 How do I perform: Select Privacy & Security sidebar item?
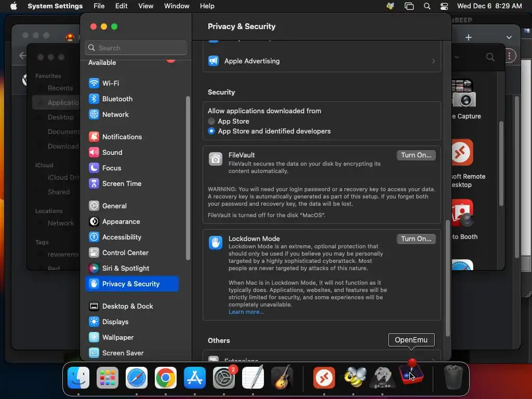[x=131, y=284]
